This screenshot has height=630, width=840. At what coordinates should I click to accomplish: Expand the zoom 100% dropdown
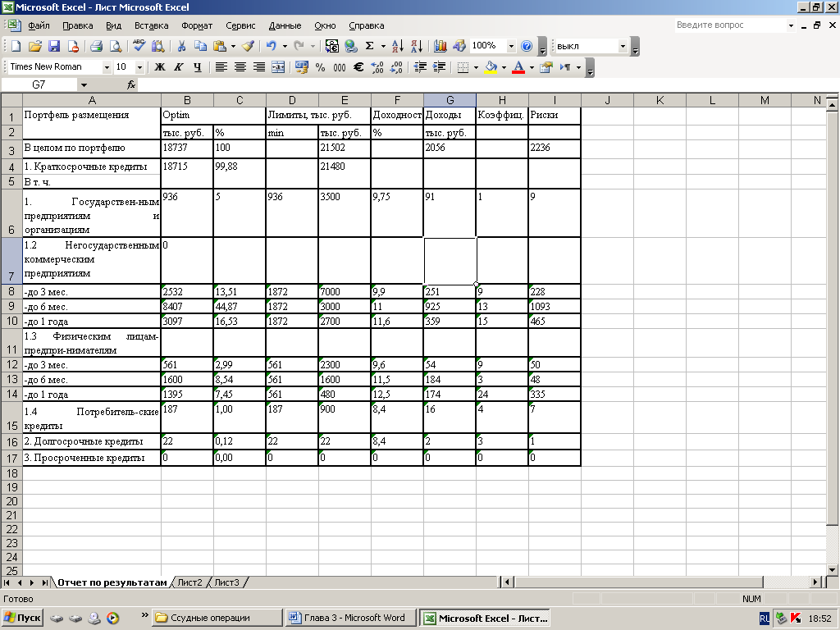[511, 47]
